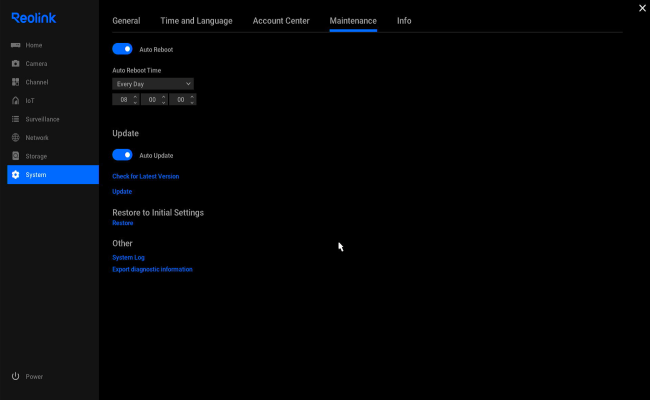
Task: Turn off the Auto Update switch
Action: [x=122, y=155]
